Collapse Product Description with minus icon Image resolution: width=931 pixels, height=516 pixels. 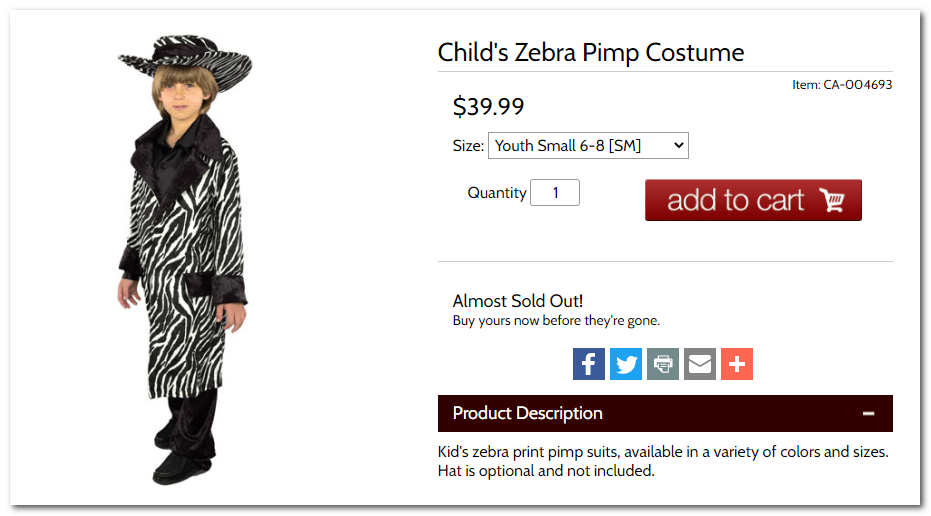[868, 414]
